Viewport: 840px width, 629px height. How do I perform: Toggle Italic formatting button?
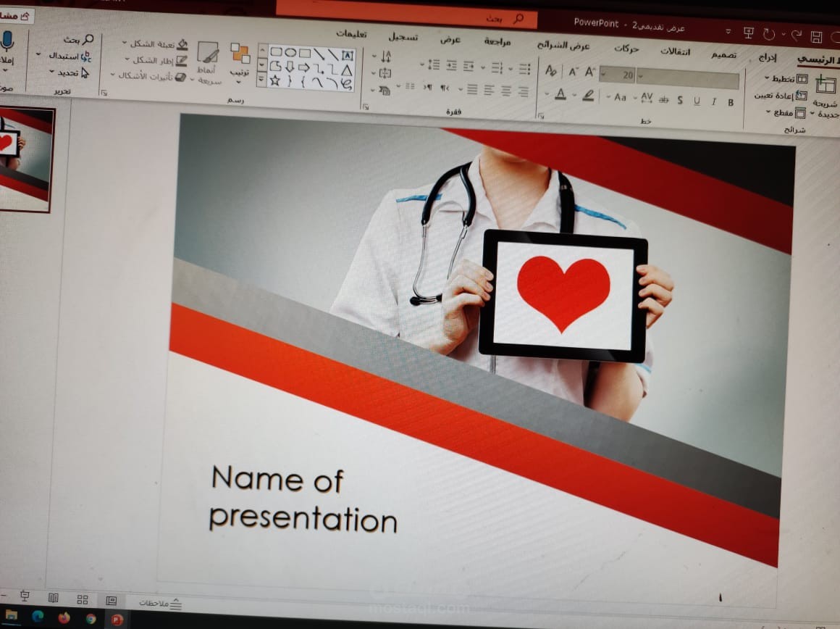click(713, 101)
